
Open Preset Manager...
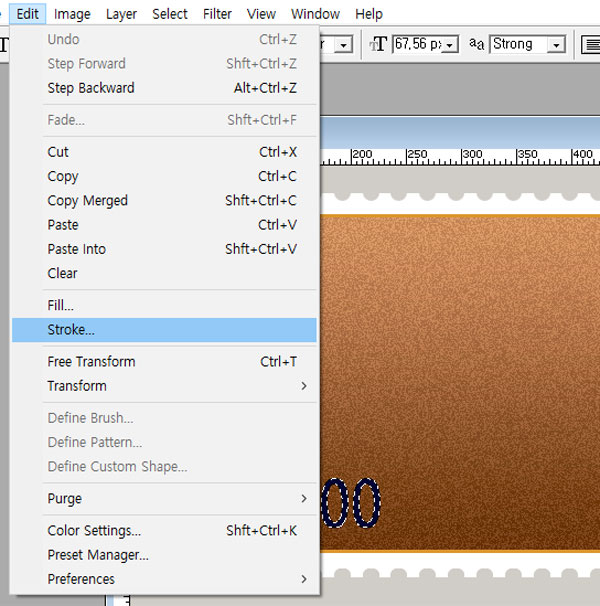tap(164, 555)
